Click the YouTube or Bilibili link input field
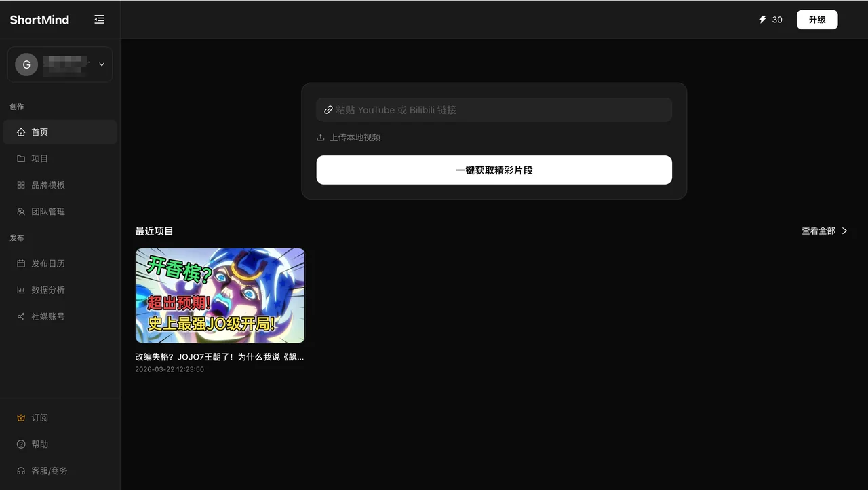Screen dimensions: 868x490 [x=494, y=110]
